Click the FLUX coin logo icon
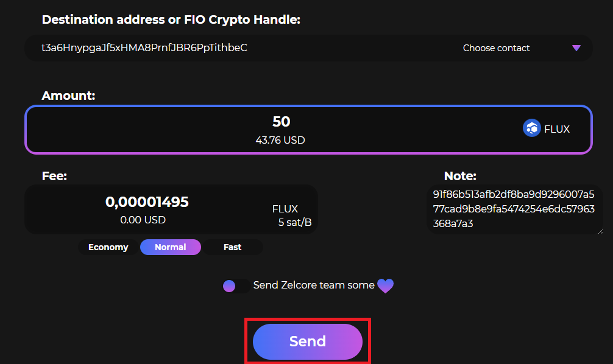This screenshot has height=364, width=613. coord(532,128)
